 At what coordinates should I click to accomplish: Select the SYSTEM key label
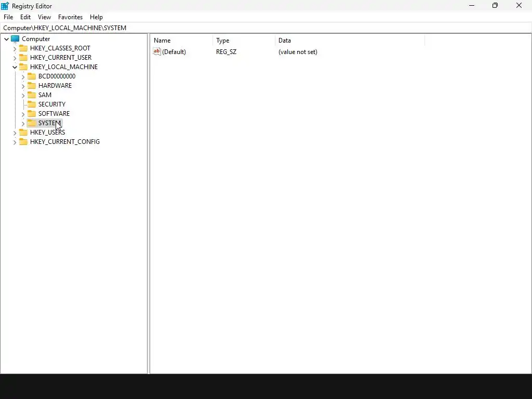pos(49,123)
